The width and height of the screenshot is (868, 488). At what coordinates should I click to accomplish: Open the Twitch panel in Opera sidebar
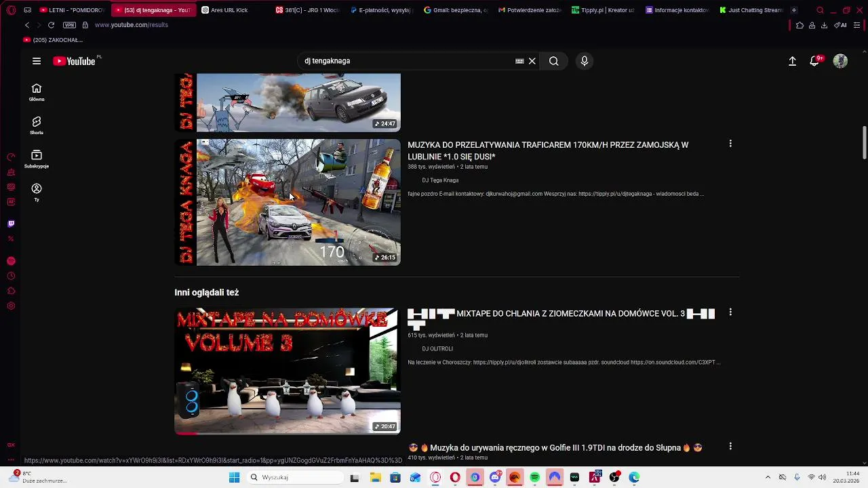click(11, 224)
